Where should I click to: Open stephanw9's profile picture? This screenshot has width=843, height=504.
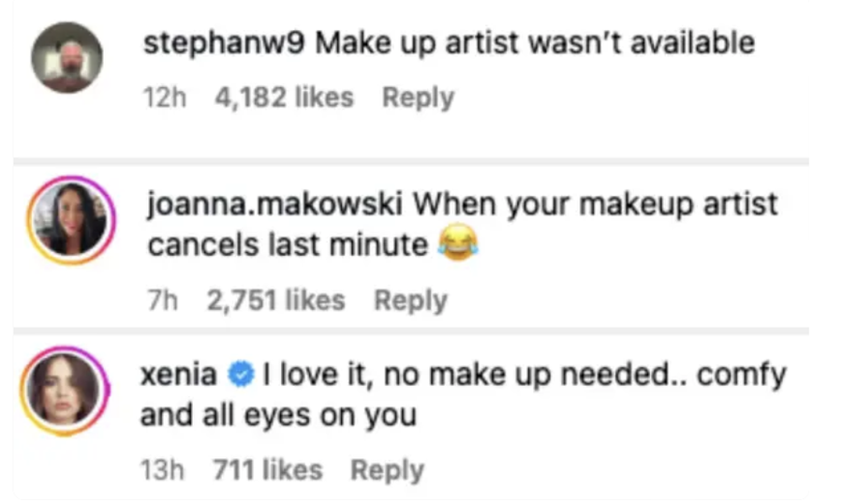(67, 58)
